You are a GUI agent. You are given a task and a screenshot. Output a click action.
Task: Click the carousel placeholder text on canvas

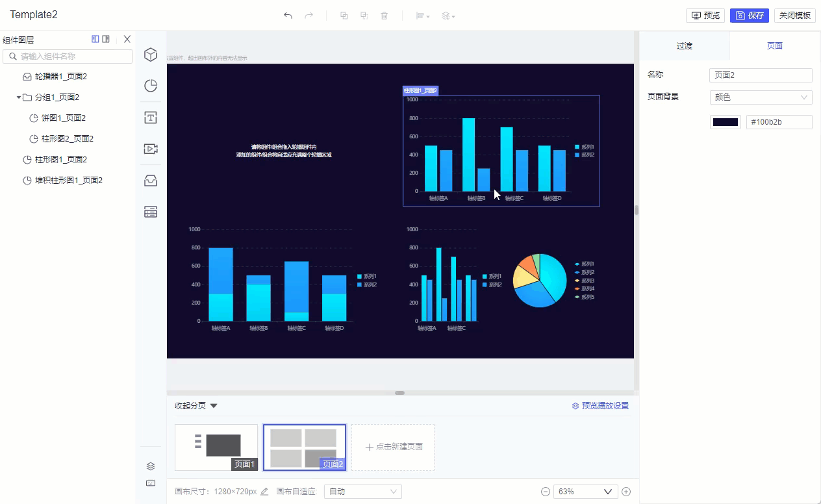pos(284,151)
